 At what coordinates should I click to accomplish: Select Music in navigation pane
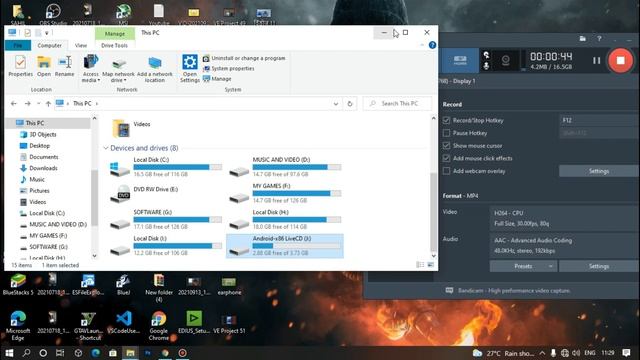[x=37, y=179]
